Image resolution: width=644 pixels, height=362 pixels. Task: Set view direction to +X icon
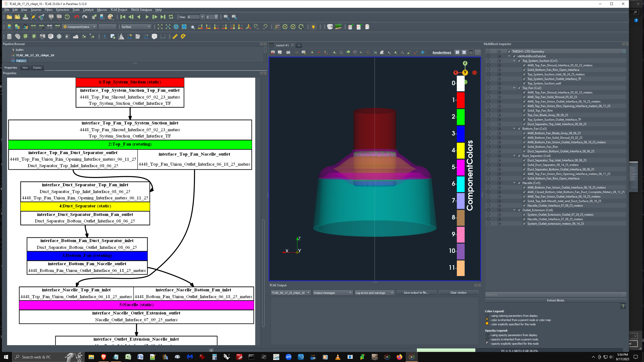pos(200,27)
